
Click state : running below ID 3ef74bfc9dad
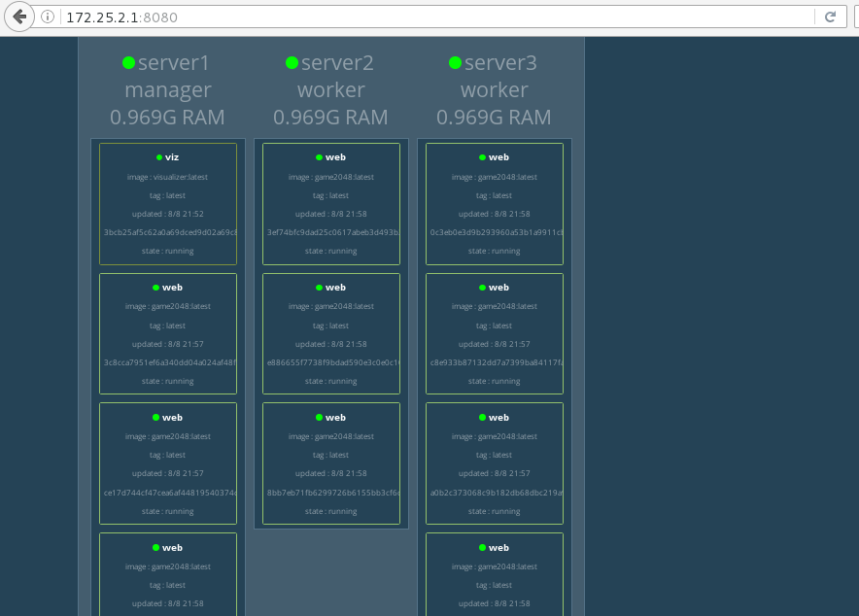pyautogui.click(x=331, y=252)
